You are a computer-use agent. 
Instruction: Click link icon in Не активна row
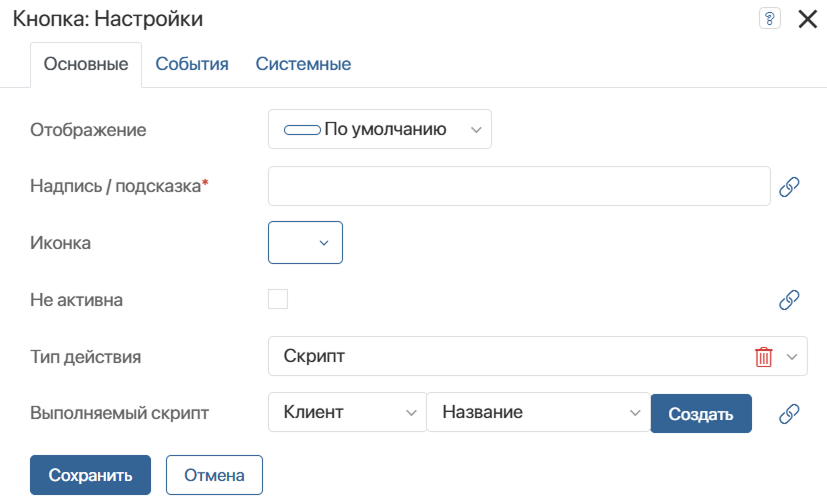pos(789,300)
